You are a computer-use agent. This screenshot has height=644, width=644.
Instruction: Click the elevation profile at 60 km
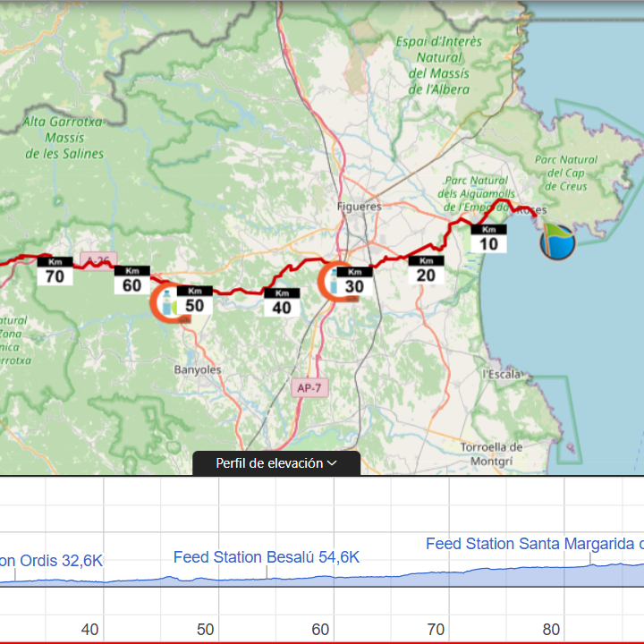[x=320, y=579]
